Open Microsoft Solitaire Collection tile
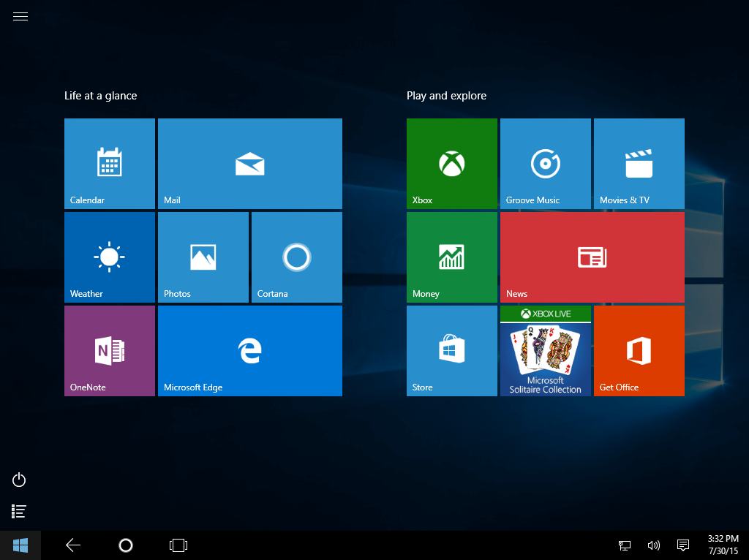Image resolution: width=749 pixels, height=560 pixels. click(546, 351)
